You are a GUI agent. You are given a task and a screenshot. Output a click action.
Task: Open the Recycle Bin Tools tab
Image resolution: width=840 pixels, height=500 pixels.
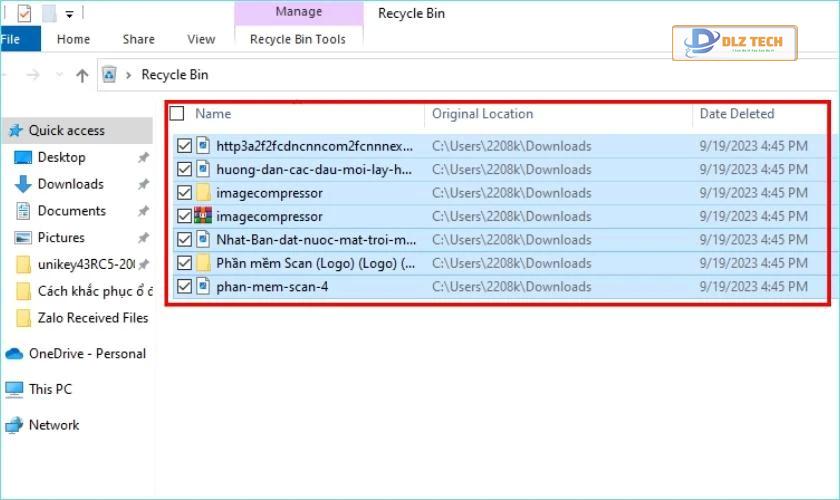pyautogui.click(x=298, y=39)
